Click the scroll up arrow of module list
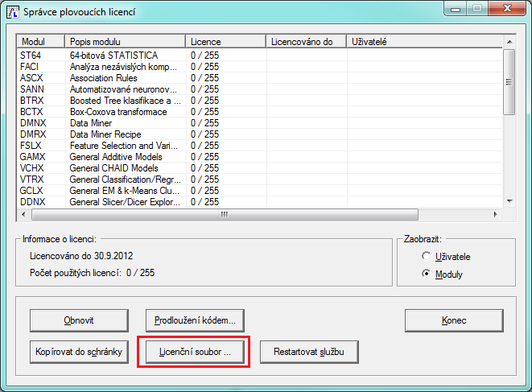This screenshot has width=532, height=392. click(x=509, y=42)
